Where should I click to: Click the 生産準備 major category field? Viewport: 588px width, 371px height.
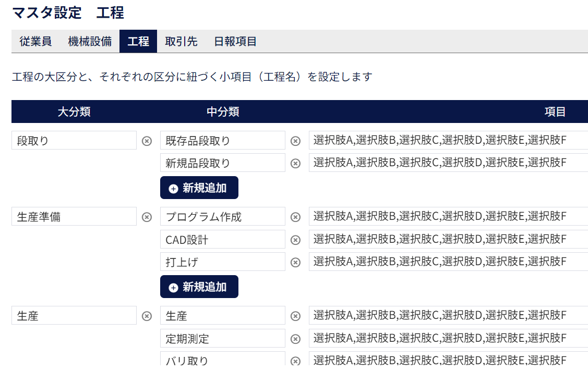coord(74,217)
